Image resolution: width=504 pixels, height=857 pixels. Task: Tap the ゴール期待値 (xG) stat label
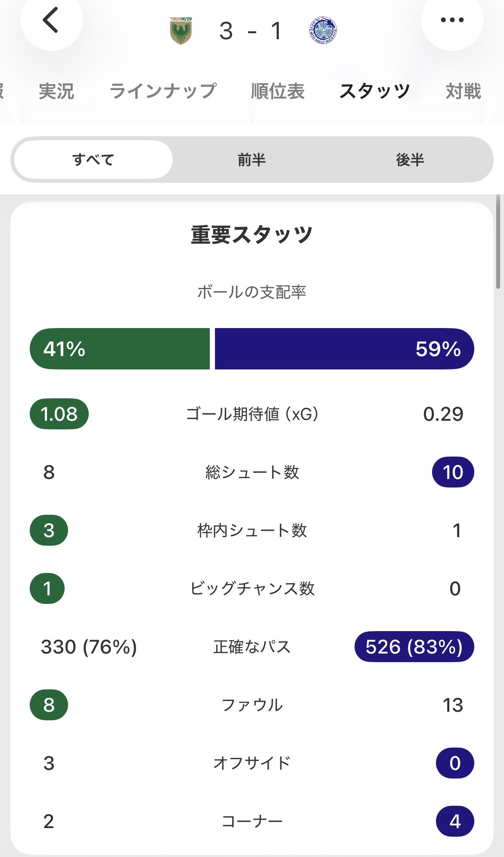pos(252,414)
